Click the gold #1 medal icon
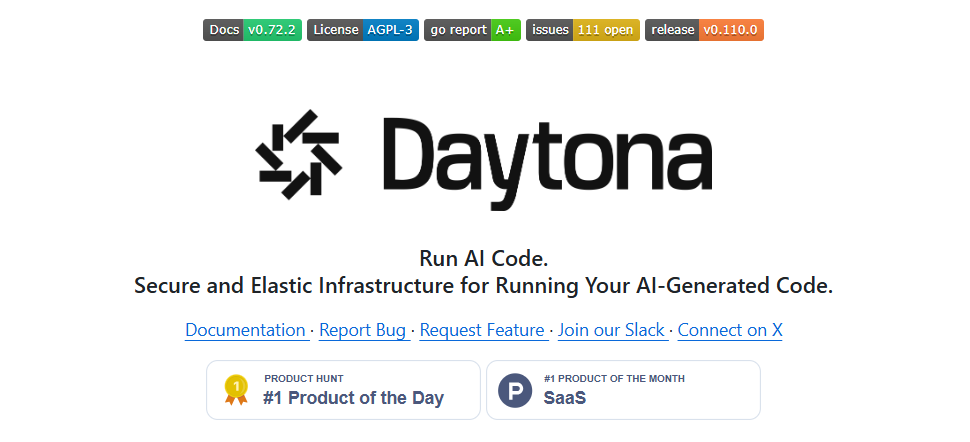The height and width of the screenshot is (442, 970). 236,391
